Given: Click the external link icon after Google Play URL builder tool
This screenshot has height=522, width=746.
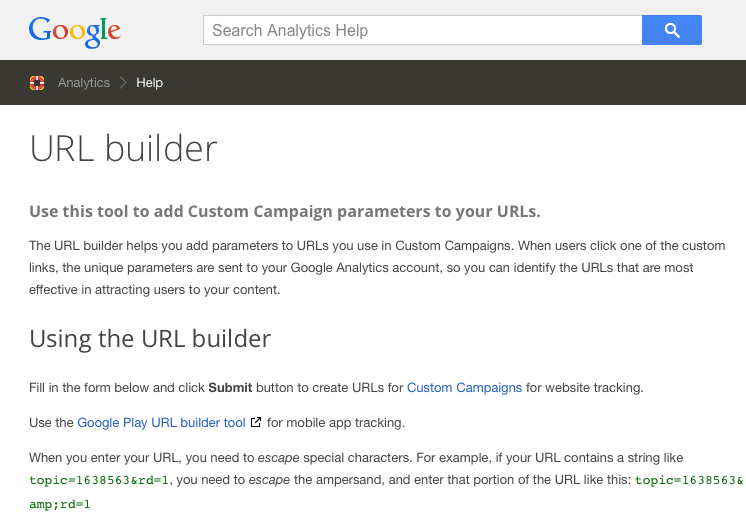Looking at the screenshot, I should coord(255,422).
